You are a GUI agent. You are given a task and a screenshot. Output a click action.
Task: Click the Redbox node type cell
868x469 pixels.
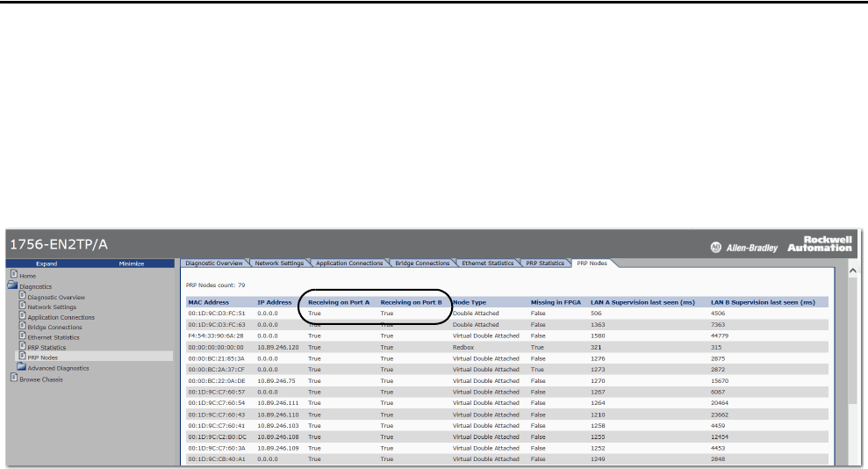[463, 348]
